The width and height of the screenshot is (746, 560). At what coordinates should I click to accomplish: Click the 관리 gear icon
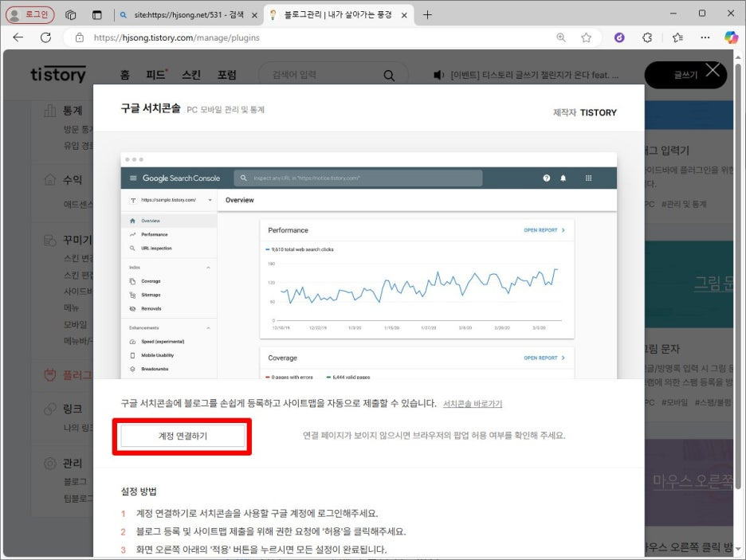click(50, 464)
